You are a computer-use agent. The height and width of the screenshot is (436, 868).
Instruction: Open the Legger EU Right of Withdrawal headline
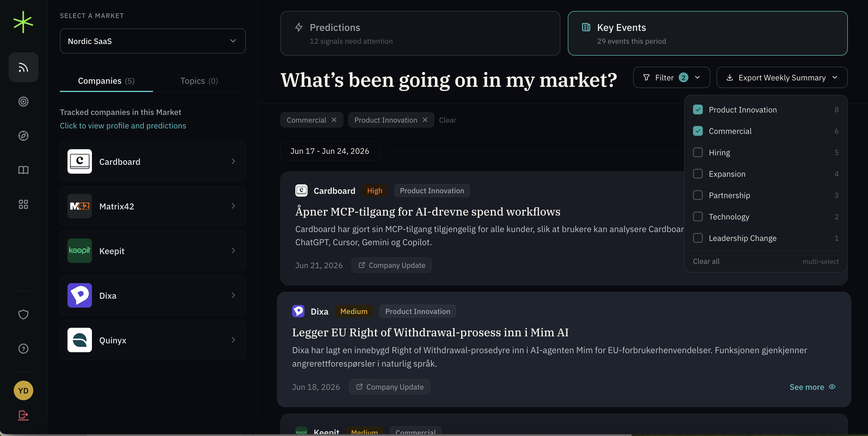[430, 332]
